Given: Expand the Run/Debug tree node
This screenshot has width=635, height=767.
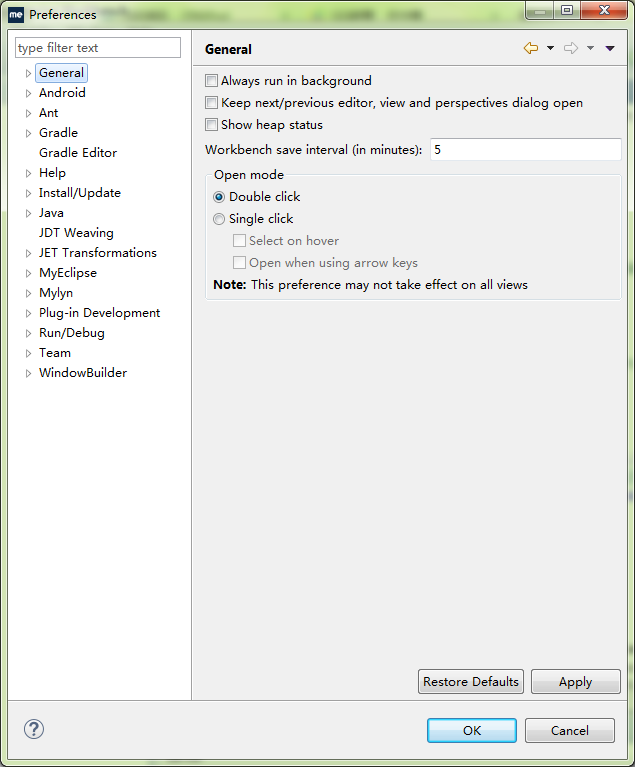Looking at the screenshot, I should [x=28, y=334].
